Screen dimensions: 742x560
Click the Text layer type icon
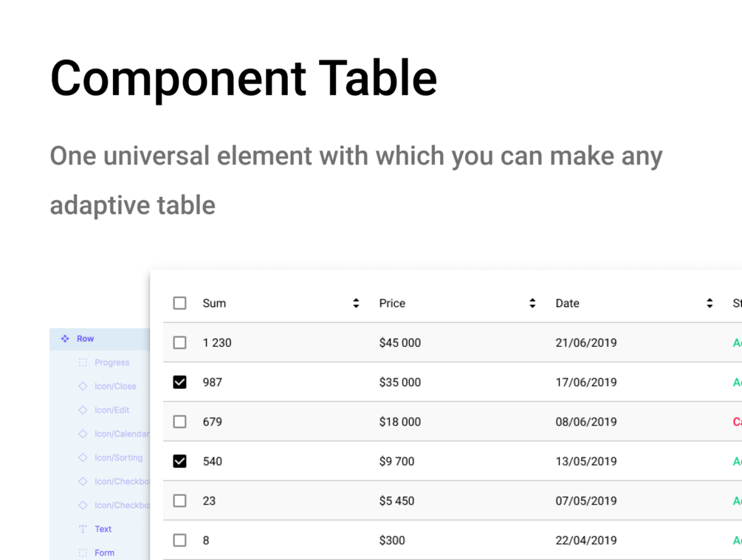tap(83, 529)
